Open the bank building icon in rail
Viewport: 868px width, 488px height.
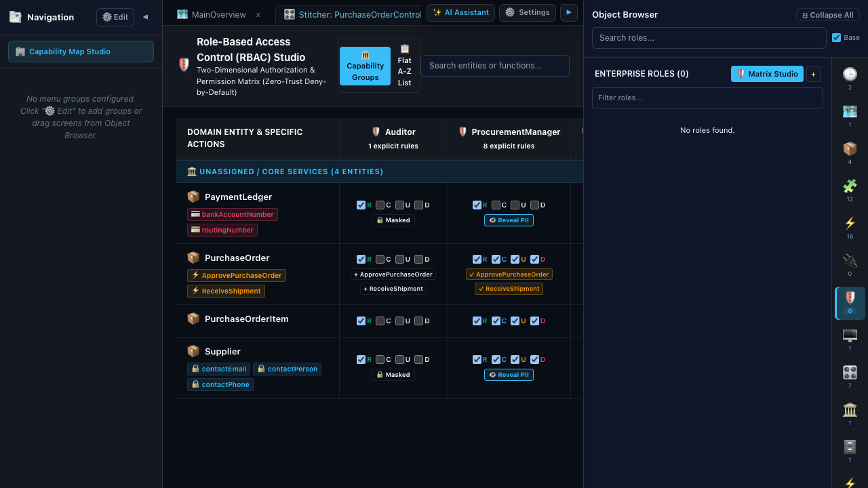click(850, 410)
